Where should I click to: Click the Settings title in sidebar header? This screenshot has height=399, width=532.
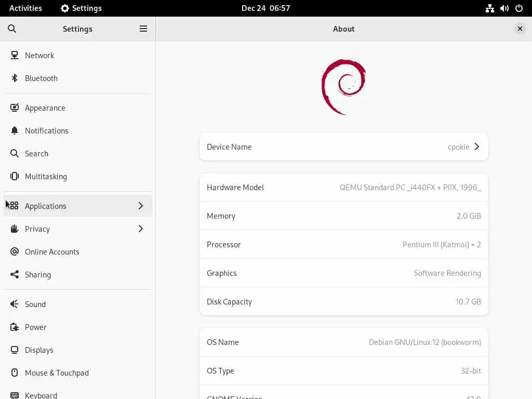click(x=77, y=29)
